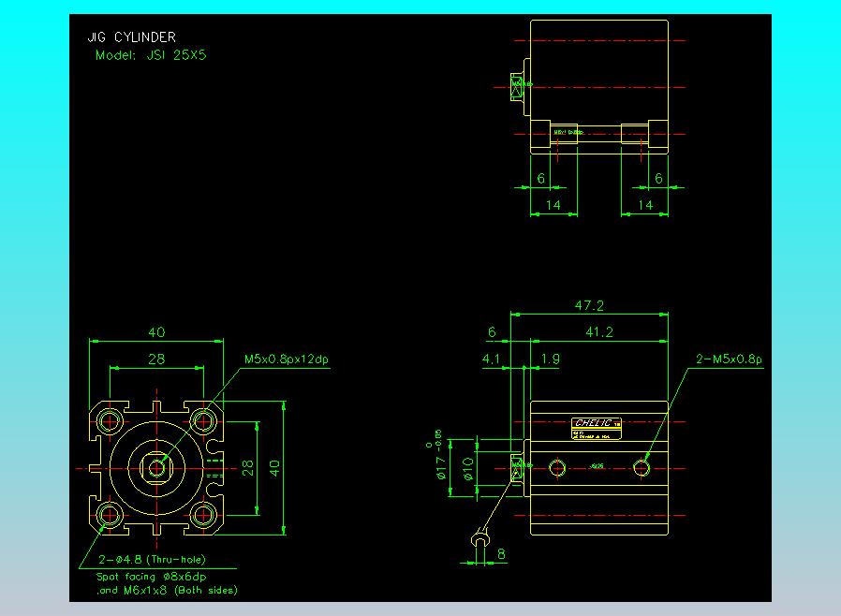Select the rotated vertical "40" height dimension

(274, 468)
